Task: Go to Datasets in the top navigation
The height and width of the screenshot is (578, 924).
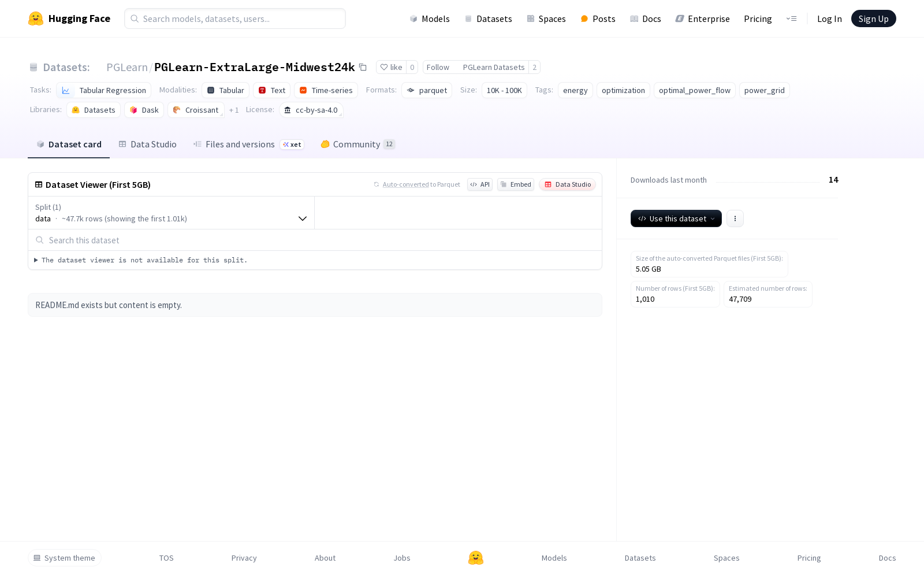Action: [488, 18]
